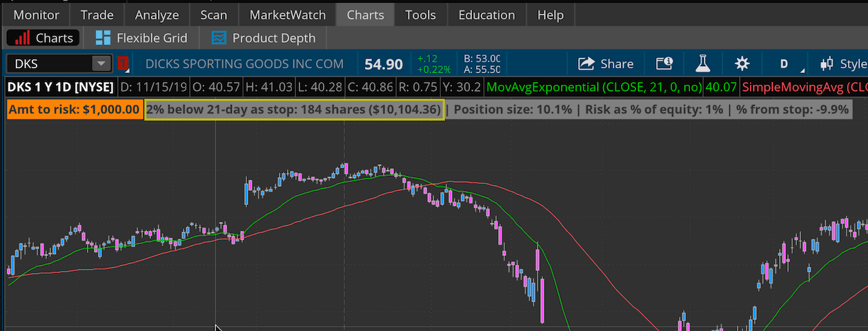The height and width of the screenshot is (331, 868).
Task: Click the close value C: 40.86
Action: point(369,88)
